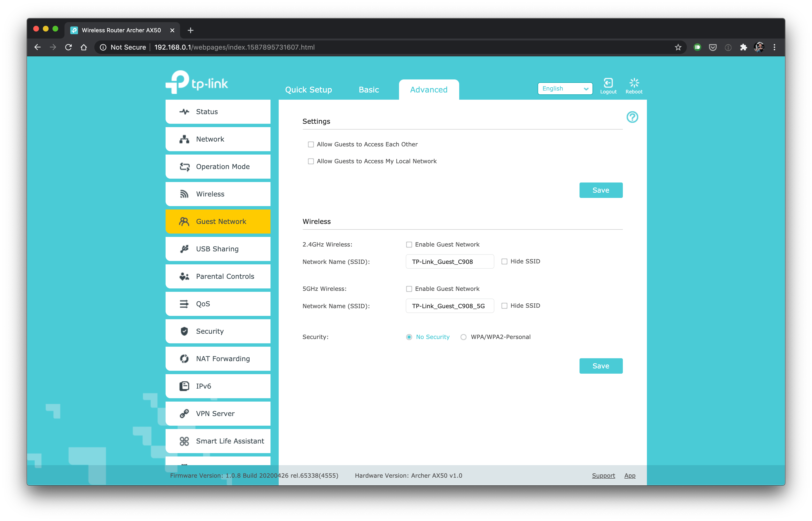Open Chrome three-dot menu

click(x=774, y=47)
